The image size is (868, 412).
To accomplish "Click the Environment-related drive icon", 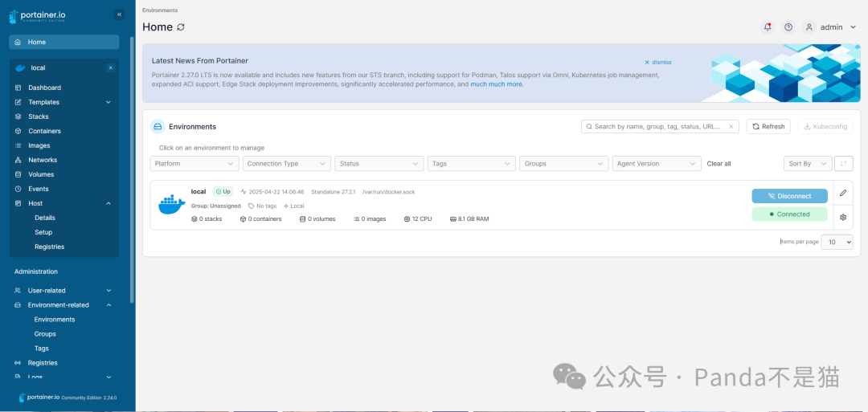I will click(18, 304).
